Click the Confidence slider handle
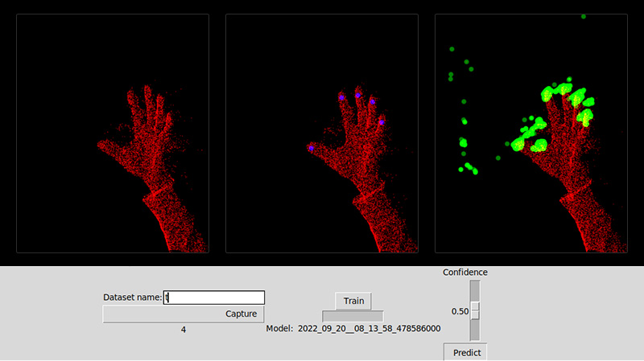 point(475,310)
